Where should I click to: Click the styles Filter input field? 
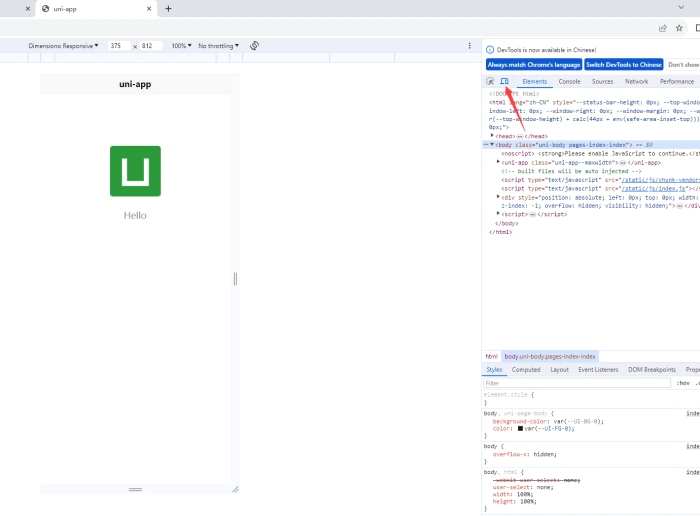[577, 383]
